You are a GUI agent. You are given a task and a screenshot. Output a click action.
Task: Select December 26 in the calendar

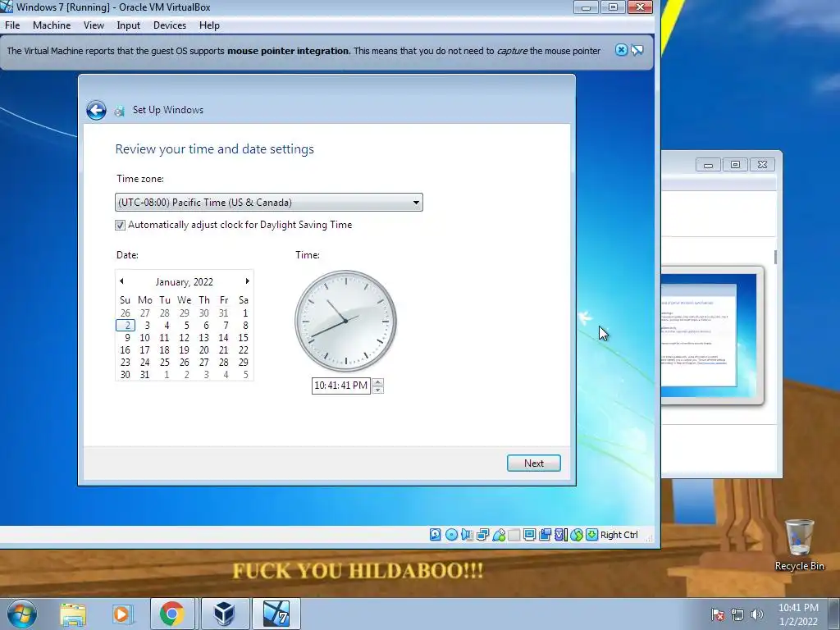(x=126, y=313)
